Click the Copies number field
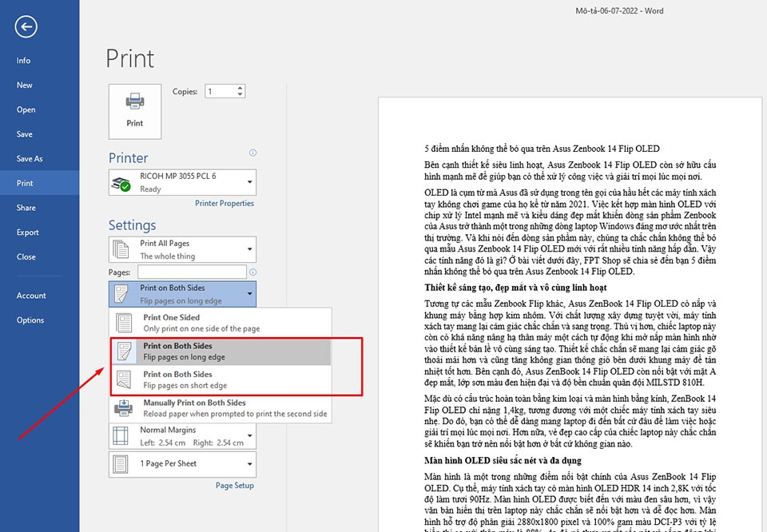Image resolution: width=767 pixels, height=532 pixels. click(221, 91)
